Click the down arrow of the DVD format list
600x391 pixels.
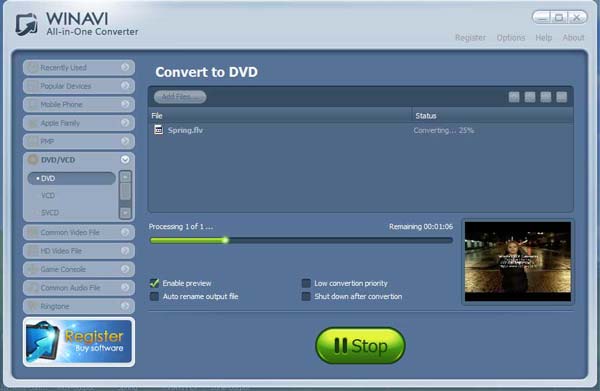(125, 212)
